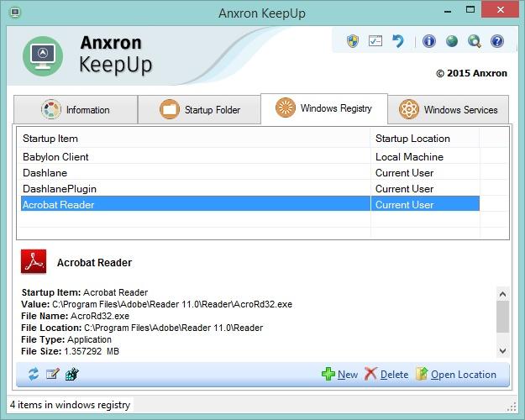
Task: Click the details scrollbar up arrow
Action: pos(502,294)
